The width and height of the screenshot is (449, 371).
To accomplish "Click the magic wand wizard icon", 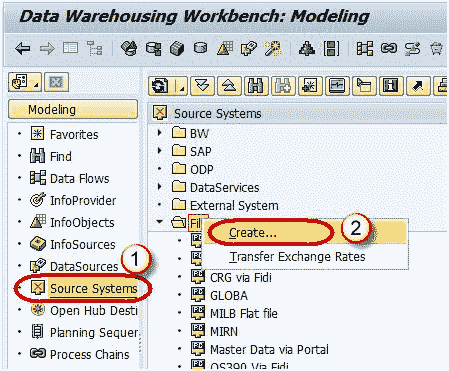I will (273, 48).
